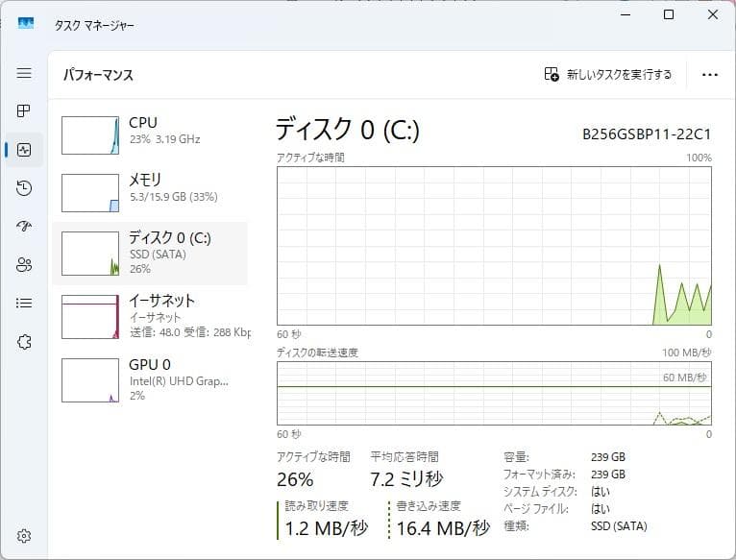Click the フォーマット済み 239 GB value

(608, 475)
